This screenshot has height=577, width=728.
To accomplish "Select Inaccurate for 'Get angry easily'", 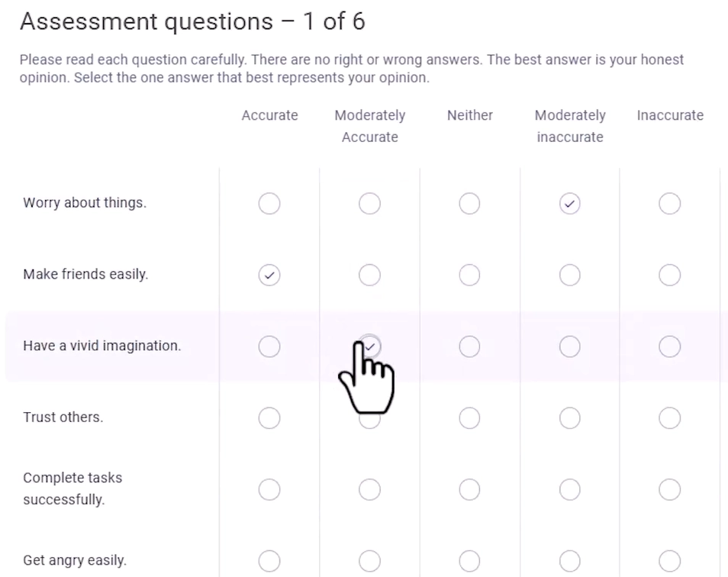I will point(669,560).
